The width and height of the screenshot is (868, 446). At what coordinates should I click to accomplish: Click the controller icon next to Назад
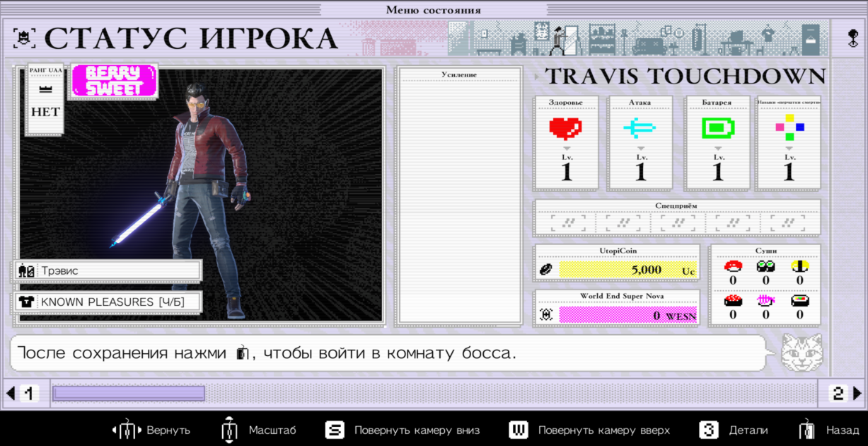tap(806, 430)
